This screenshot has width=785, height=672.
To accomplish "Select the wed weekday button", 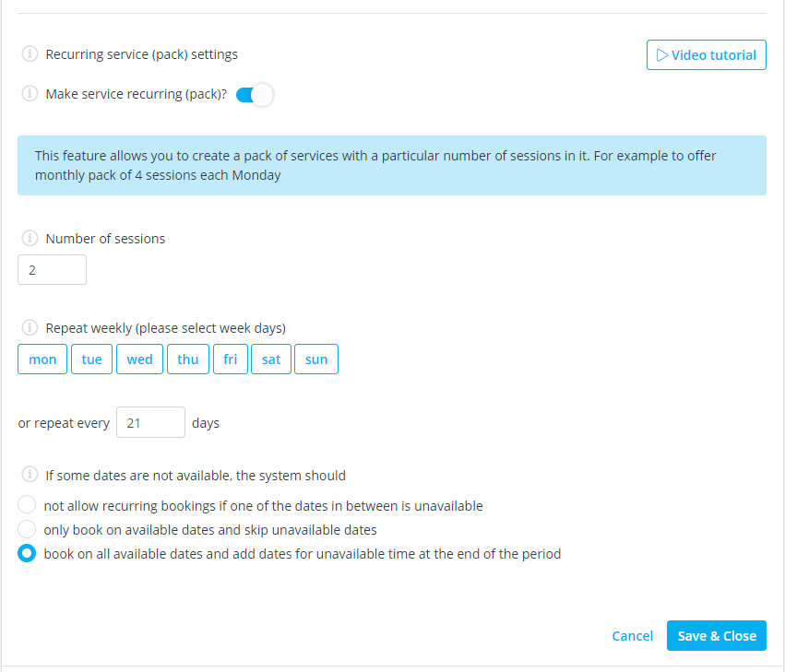I will [139, 360].
